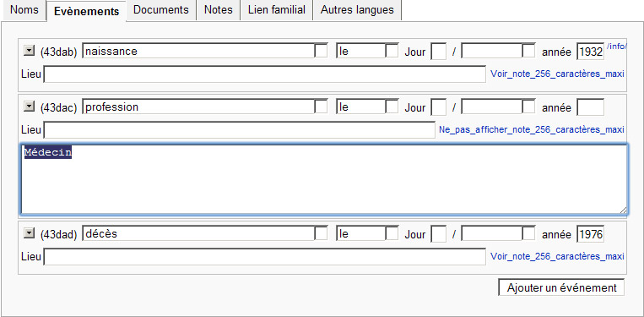Open the 'le' date qualifier dropdown for naissance

pyautogui.click(x=392, y=52)
